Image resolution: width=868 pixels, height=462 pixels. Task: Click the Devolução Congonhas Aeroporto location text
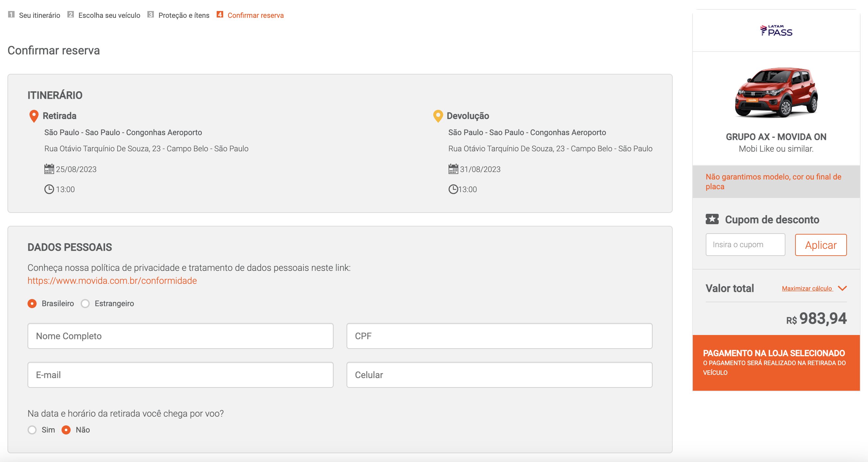click(x=527, y=133)
